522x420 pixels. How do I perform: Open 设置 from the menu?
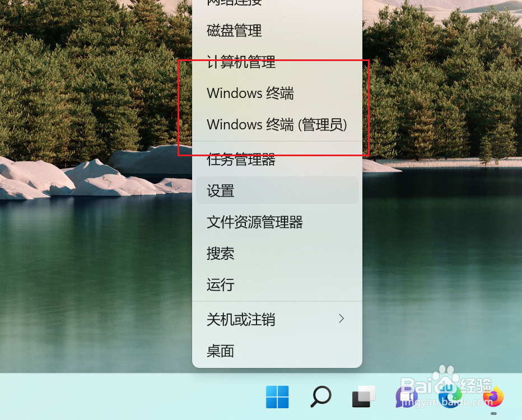pos(220,190)
